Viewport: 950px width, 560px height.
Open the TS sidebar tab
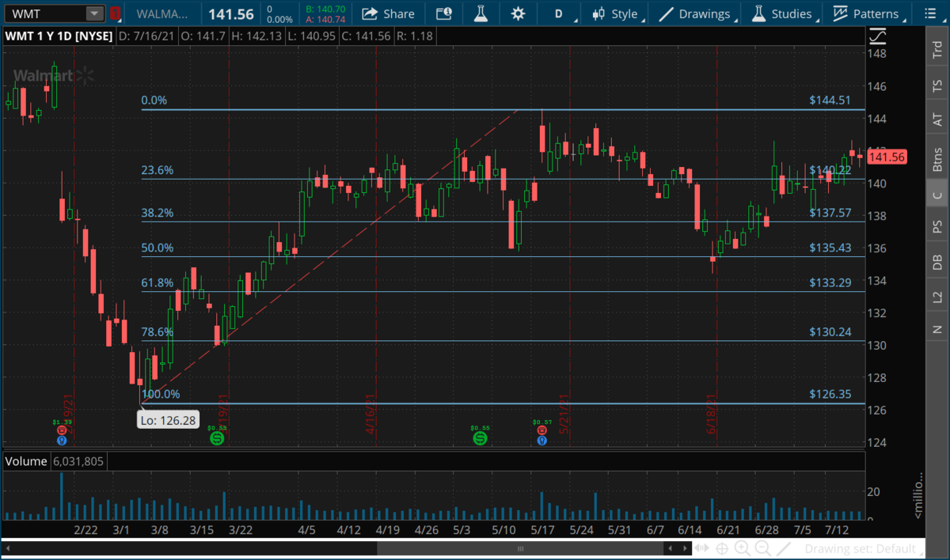click(x=937, y=85)
